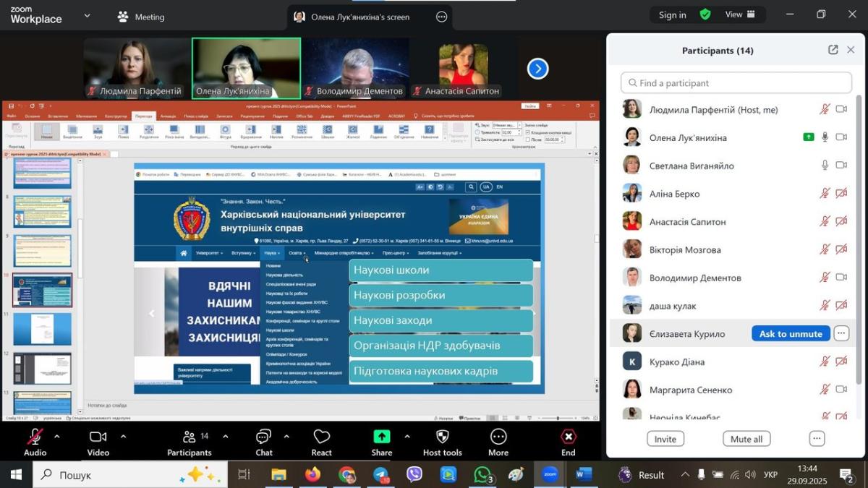This screenshot has height=488, width=868.
Task: Click Ask to unmute for Єлизавета Курило
Action: coord(791,333)
